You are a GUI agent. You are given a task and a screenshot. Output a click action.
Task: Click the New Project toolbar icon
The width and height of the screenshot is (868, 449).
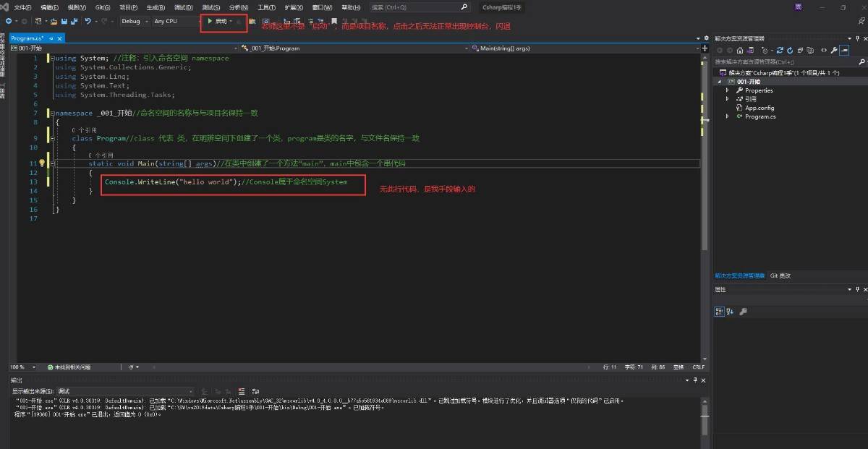pyautogui.click(x=38, y=21)
